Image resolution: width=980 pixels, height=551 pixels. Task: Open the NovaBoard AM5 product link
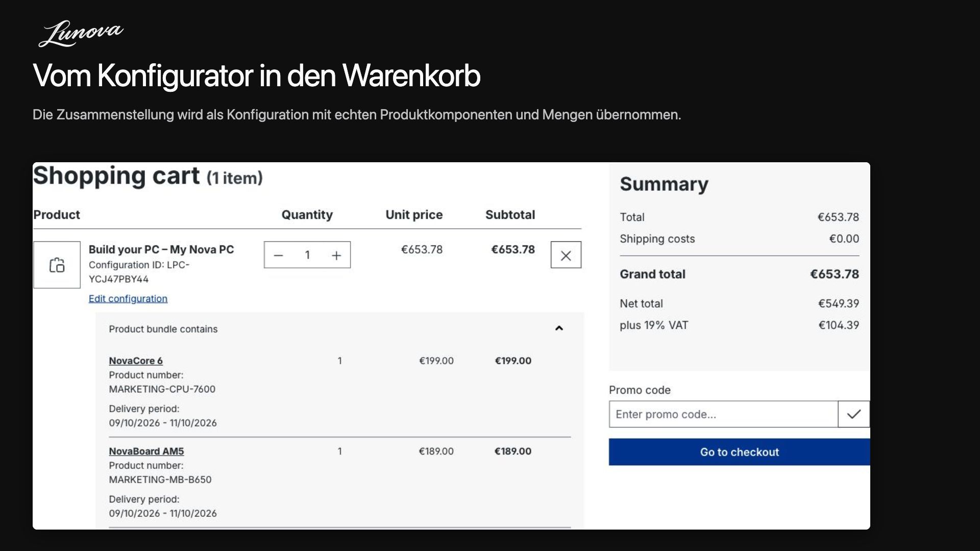146,451
